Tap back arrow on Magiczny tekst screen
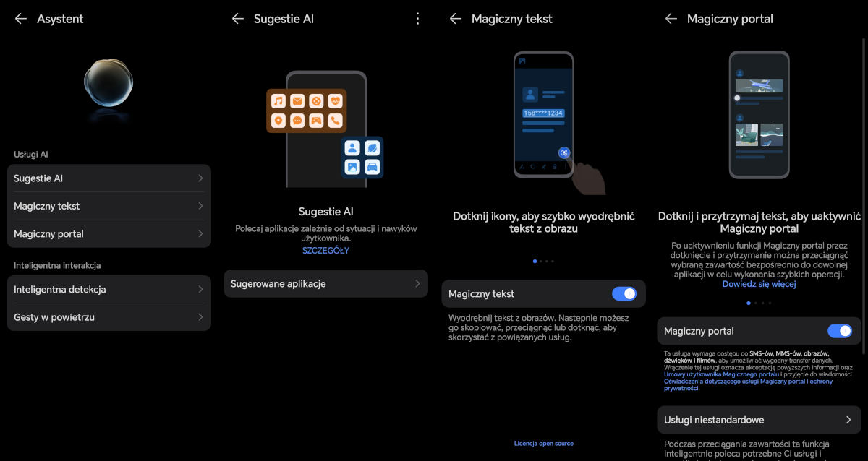The width and height of the screenshot is (868, 461). point(455,19)
